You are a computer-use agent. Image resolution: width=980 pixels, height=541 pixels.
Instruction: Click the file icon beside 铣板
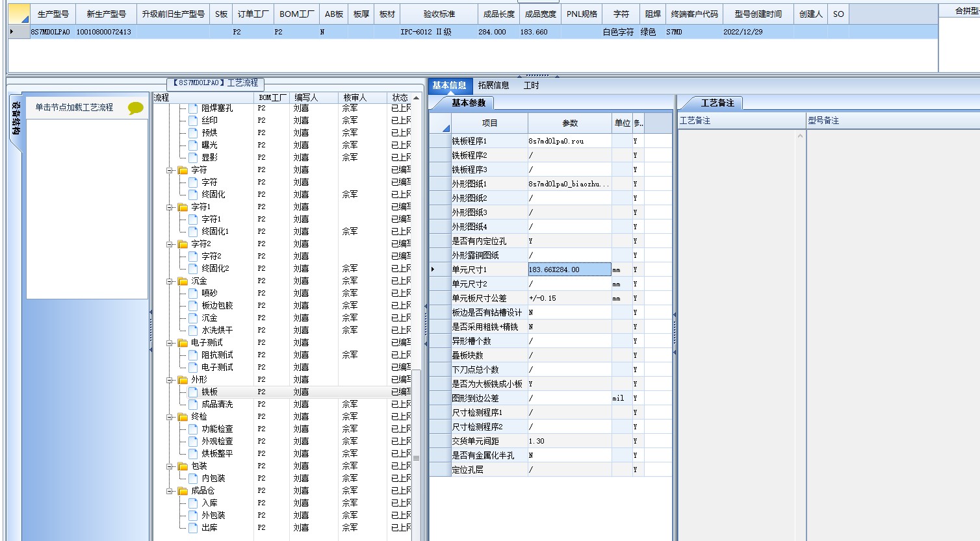click(x=193, y=392)
